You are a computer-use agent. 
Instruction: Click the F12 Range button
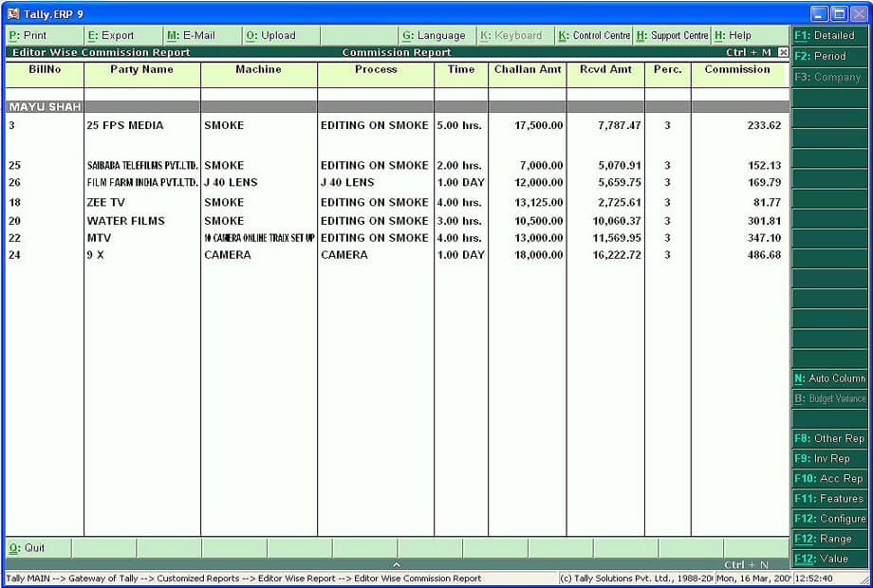click(829, 539)
